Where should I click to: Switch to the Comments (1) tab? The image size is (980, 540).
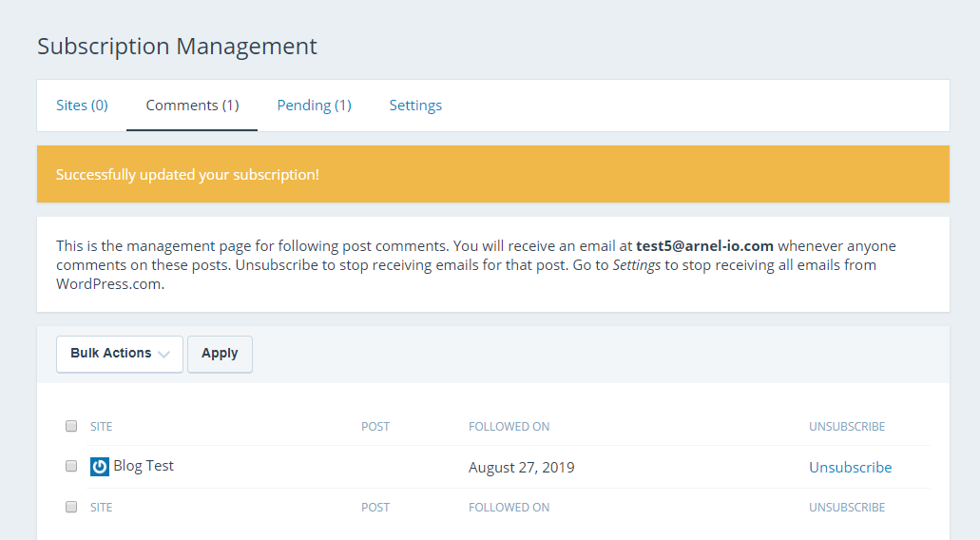click(192, 106)
